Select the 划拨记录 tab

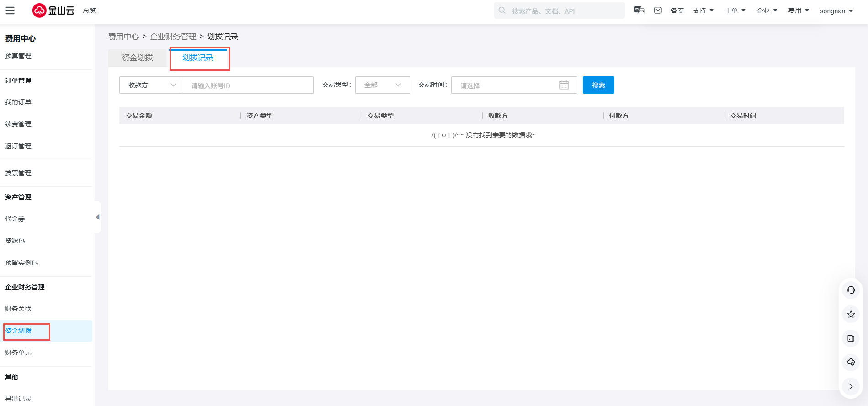coord(198,58)
